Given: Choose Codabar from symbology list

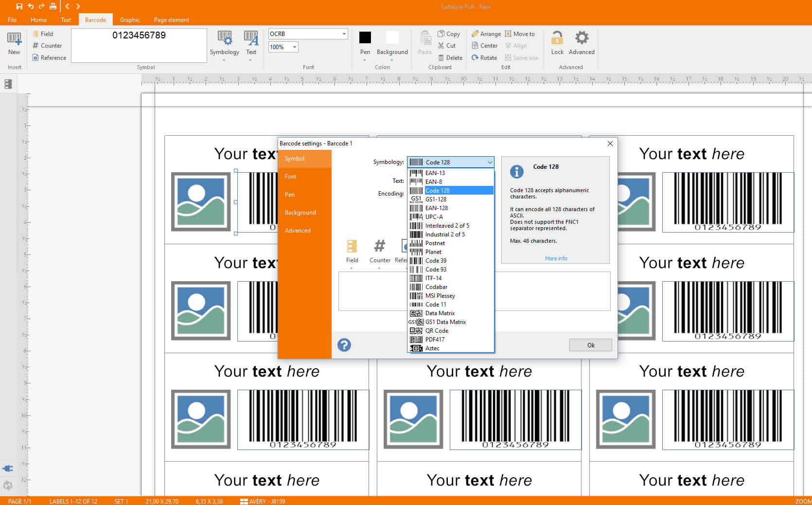Looking at the screenshot, I should click(451, 287).
